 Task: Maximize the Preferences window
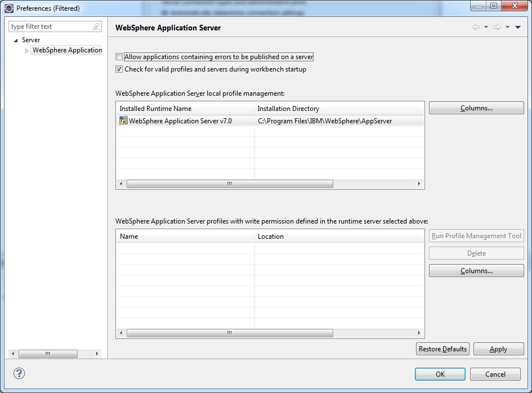(x=494, y=6)
